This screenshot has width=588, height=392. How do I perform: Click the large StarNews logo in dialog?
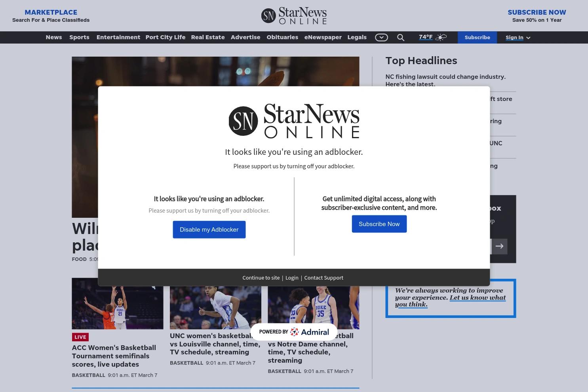tap(294, 121)
